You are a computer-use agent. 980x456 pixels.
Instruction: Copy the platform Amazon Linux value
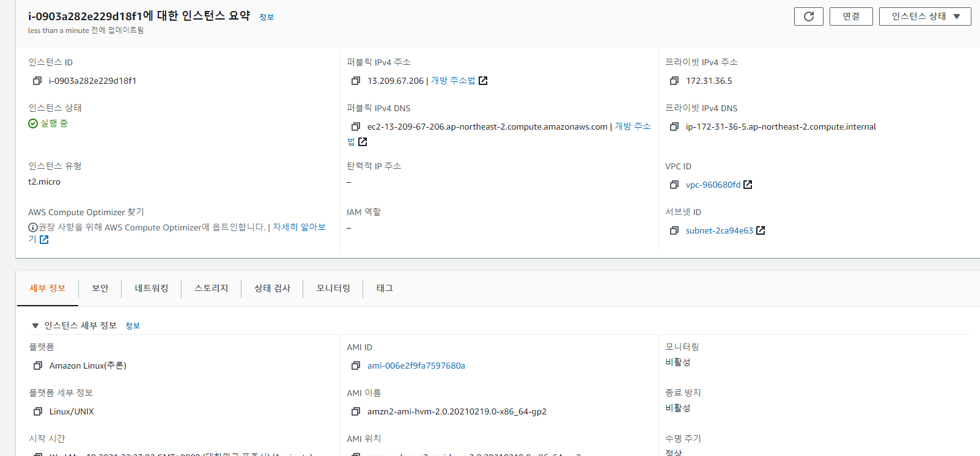tap(38, 366)
